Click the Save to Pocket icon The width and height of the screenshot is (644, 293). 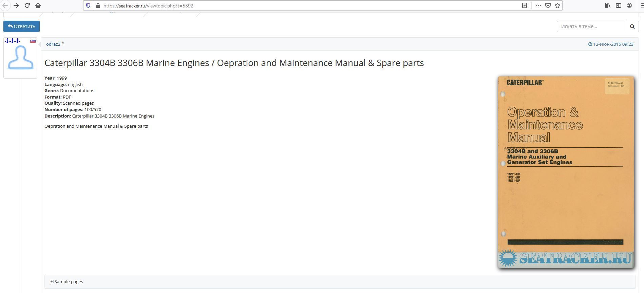[x=548, y=5]
